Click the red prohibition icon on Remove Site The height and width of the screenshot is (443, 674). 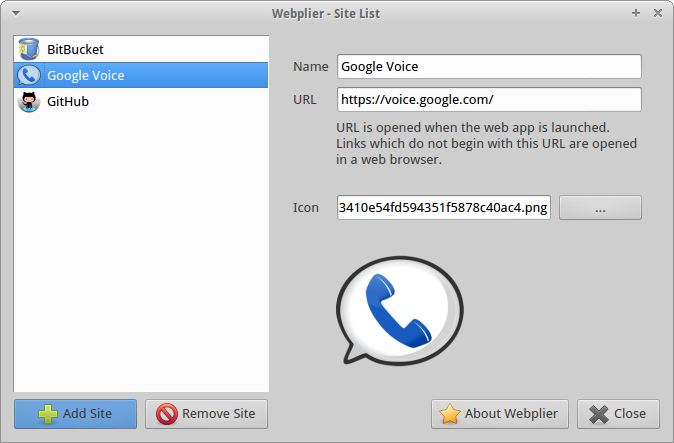[x=167, y=414]
